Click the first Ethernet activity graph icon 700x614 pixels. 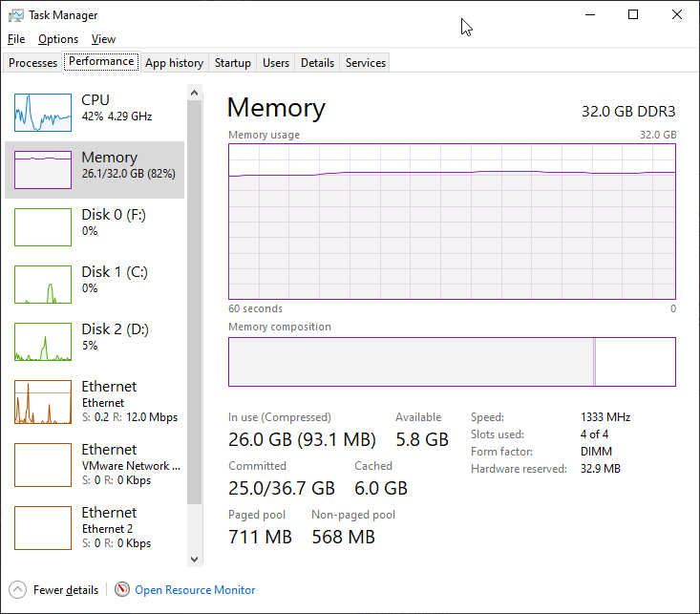pos(43,402)
